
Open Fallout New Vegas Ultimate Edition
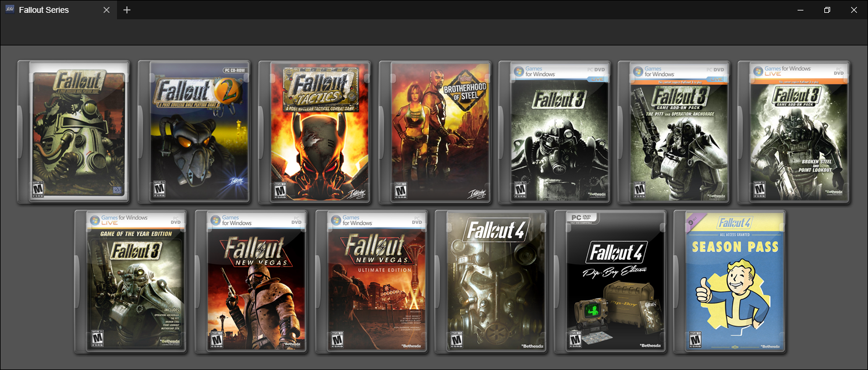coord(371,281)
